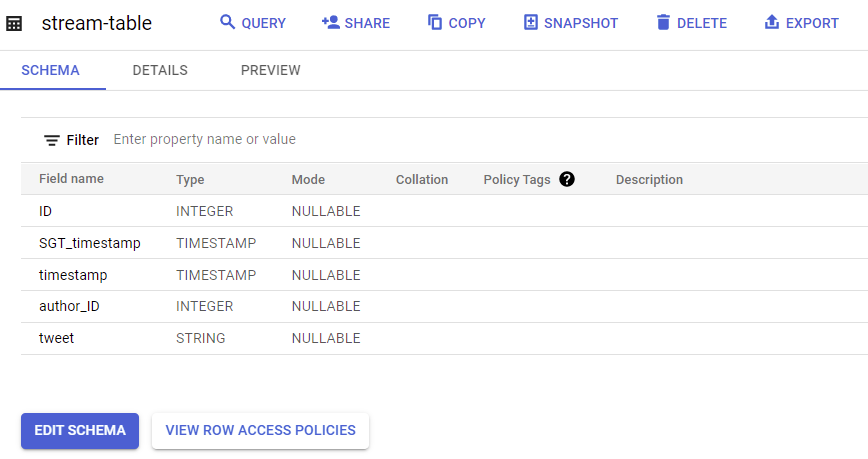Click the Copy table icon
Viewport: 868px width, 459px height.
tap(435, 22)
